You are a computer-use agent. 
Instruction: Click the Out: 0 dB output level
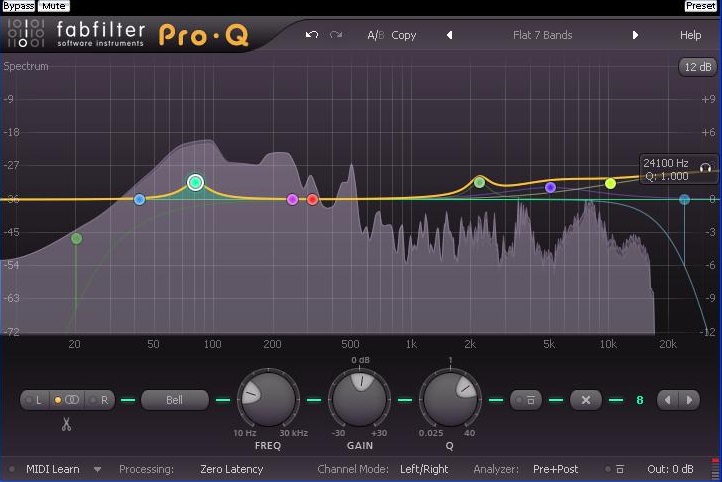(670, 469)
